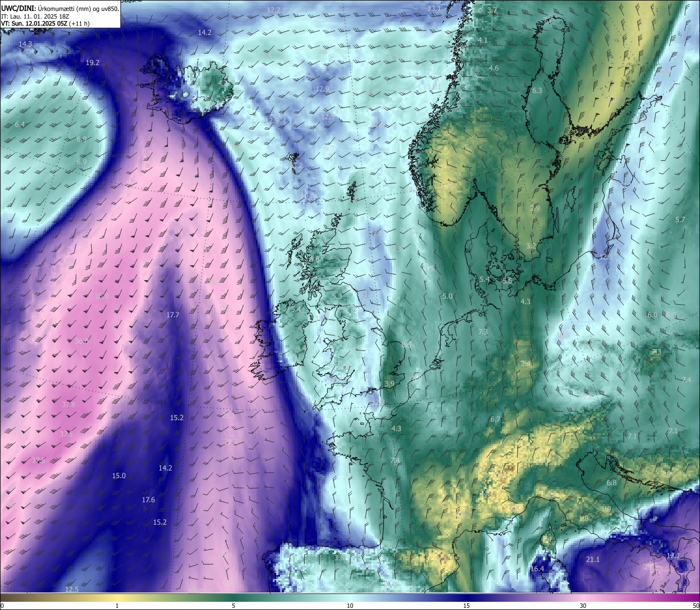Click the 3.9 value over southeast England
This screenshot has width=700, height=610.
click(x=389, y=384)
